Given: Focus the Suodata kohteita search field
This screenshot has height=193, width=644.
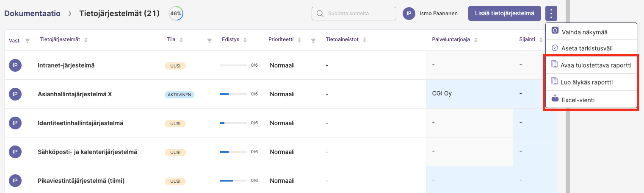Looking at the screenshot, I should click(x=354, y=14).
